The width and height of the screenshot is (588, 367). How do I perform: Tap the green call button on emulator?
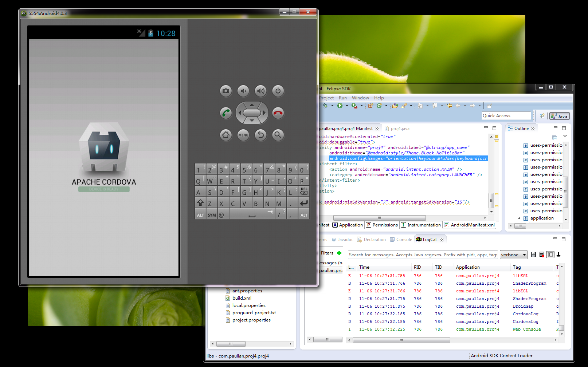226,113
